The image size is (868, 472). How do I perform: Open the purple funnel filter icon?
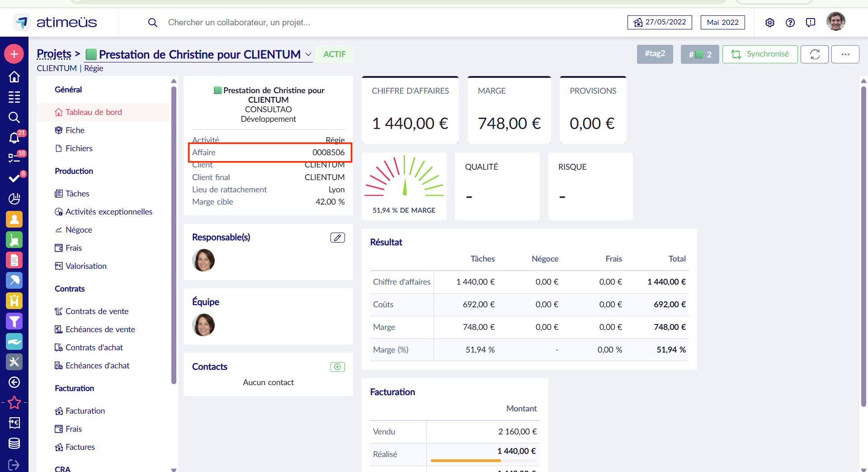click(x=14, y=321)
